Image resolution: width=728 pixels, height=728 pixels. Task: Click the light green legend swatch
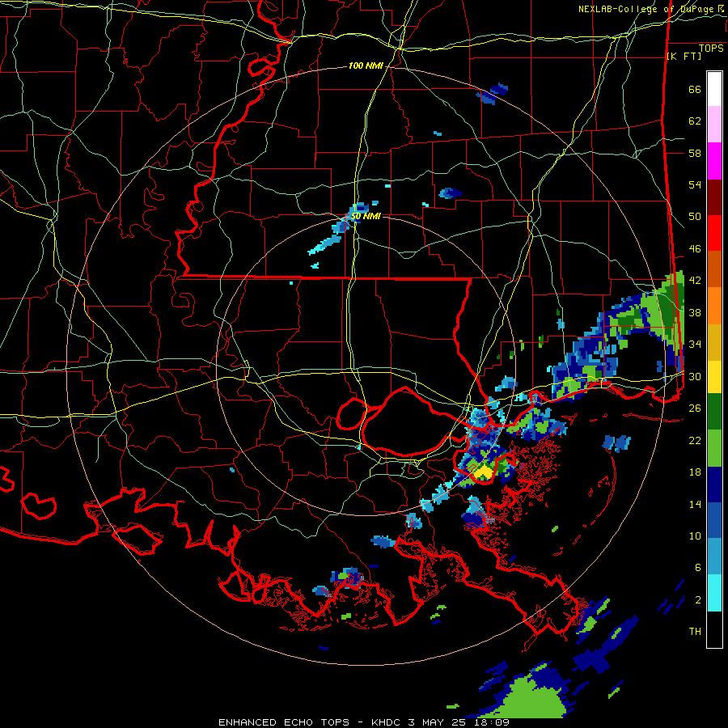pyautogui.click(x=714, y=447)
